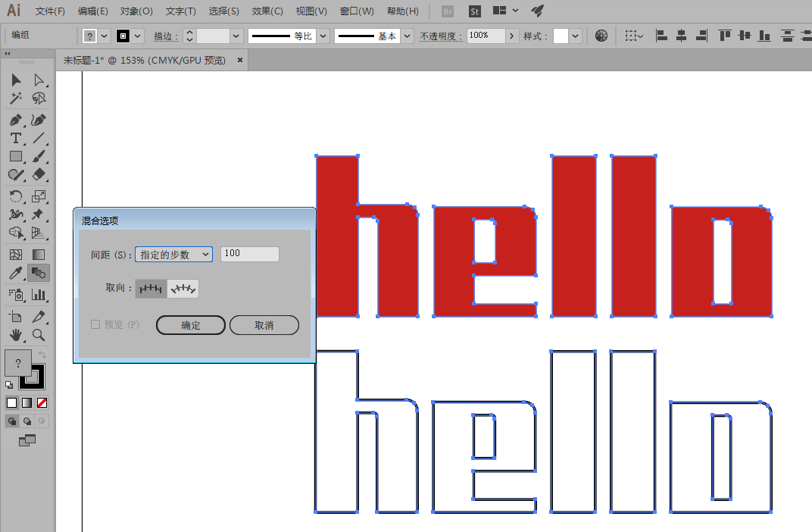The width and height of the screenshot is (812, 532).
Task: Activate the Type tool
Action: (16, 139)
